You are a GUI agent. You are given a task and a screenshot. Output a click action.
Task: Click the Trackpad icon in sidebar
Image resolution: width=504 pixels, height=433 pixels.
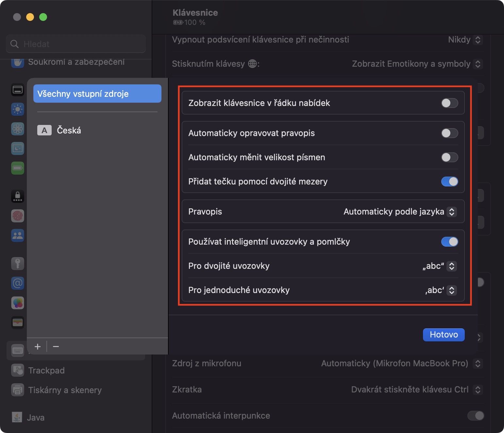coord(18,370)
